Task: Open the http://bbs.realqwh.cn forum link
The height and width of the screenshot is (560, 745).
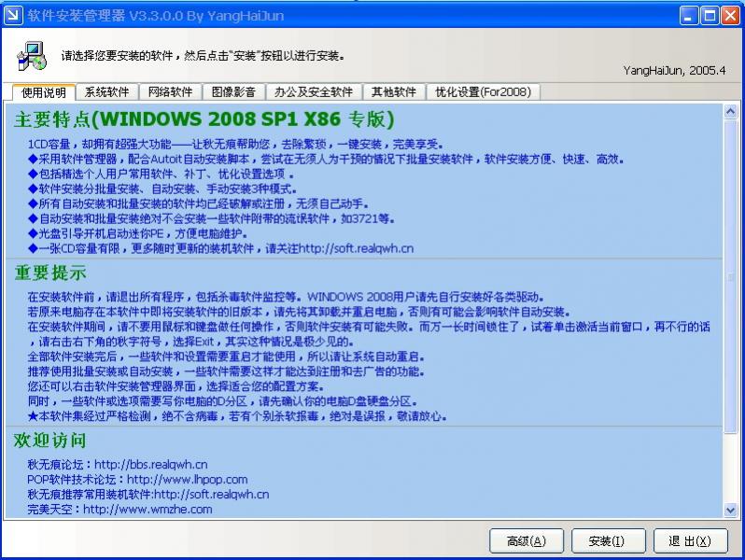Action: point(150,464)
